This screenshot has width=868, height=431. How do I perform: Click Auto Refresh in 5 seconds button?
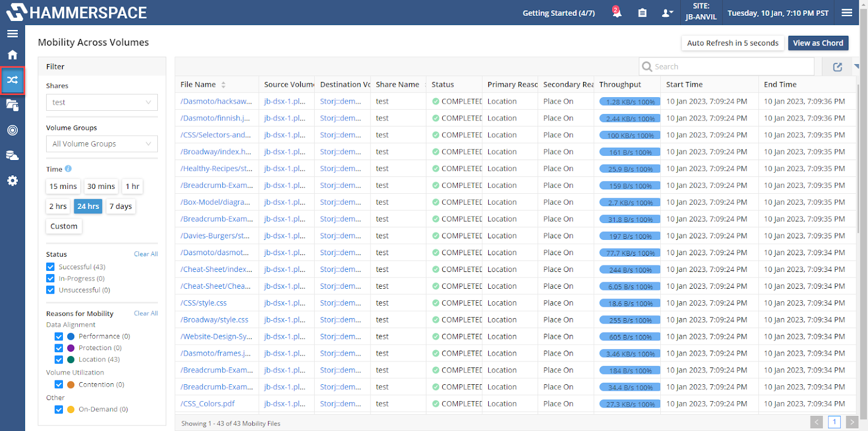click(x=732, y=43)
